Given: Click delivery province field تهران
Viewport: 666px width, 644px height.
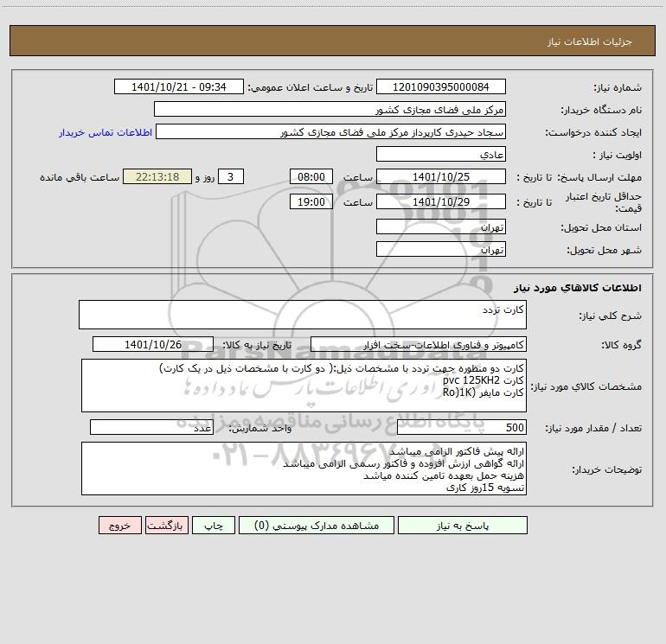Looking at the screenshot, I should [x=441, y=226].
